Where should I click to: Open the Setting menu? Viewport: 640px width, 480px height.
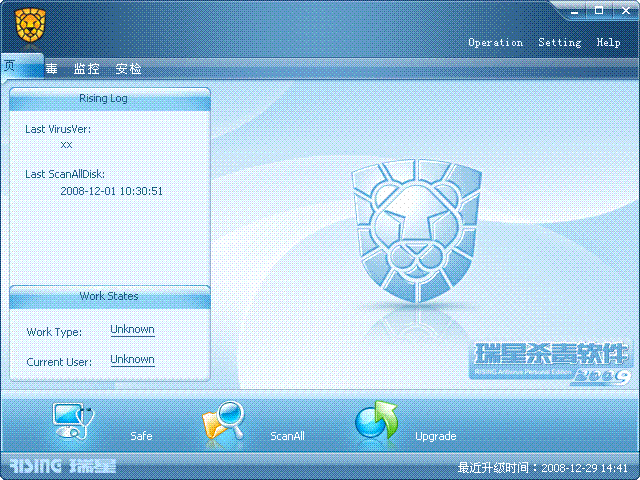559,42
